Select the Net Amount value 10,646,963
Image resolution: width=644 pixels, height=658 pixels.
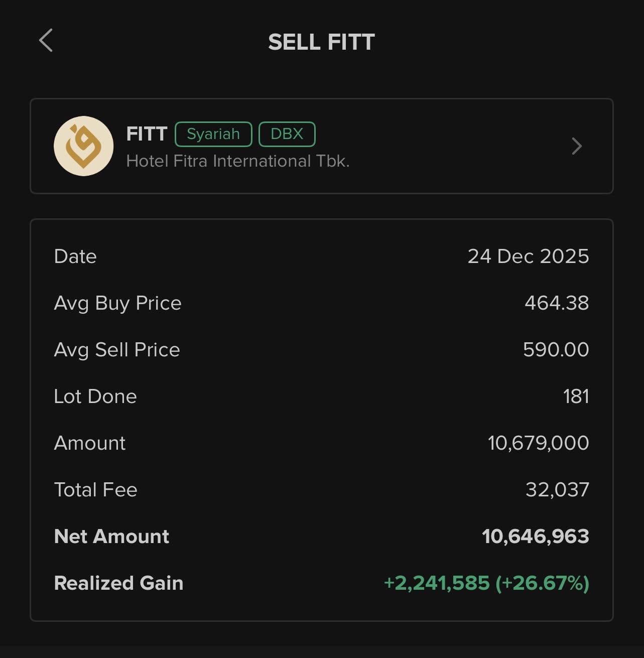click(x=535, y=537)
